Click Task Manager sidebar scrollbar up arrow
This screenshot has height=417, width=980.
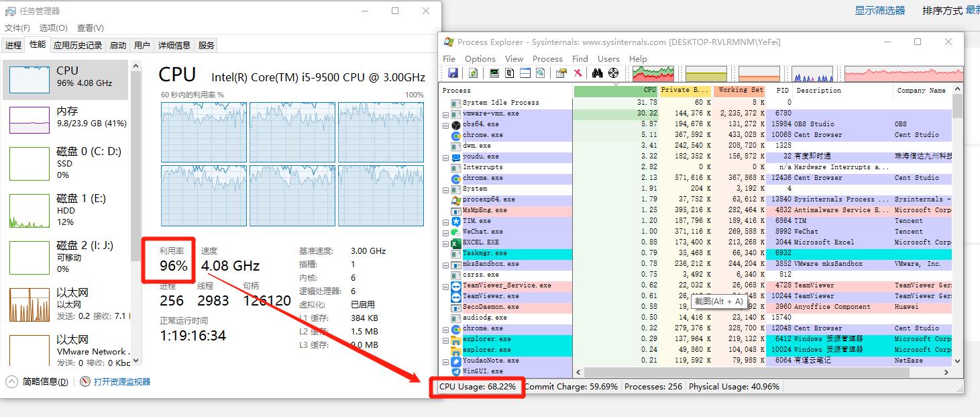[x=137, y=66]
